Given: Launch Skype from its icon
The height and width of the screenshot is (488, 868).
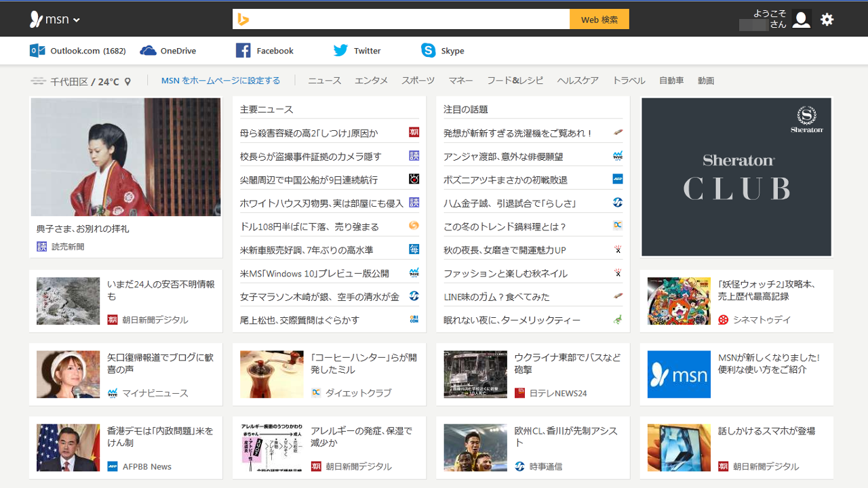Looking at the screenshot, I should click(428, 51).
